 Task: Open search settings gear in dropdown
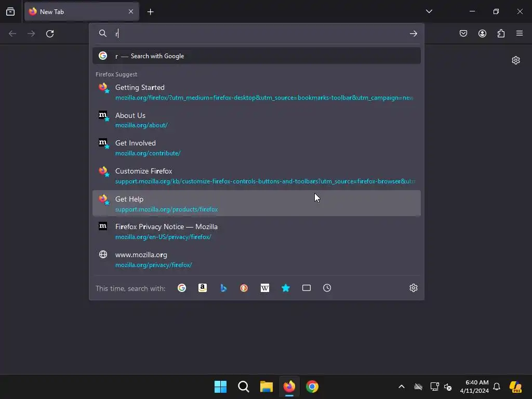coord(413,288)
